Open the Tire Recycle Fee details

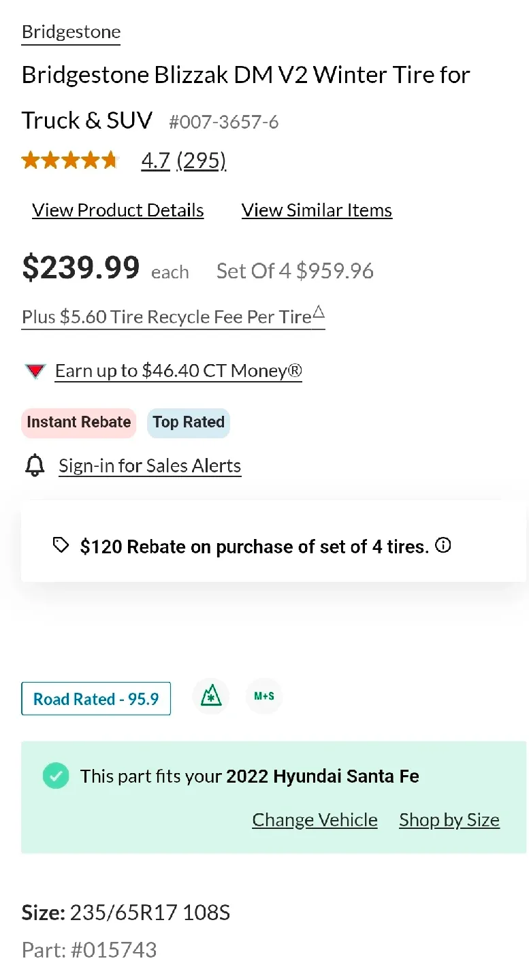pyautogui.click(x=173, y=317)
